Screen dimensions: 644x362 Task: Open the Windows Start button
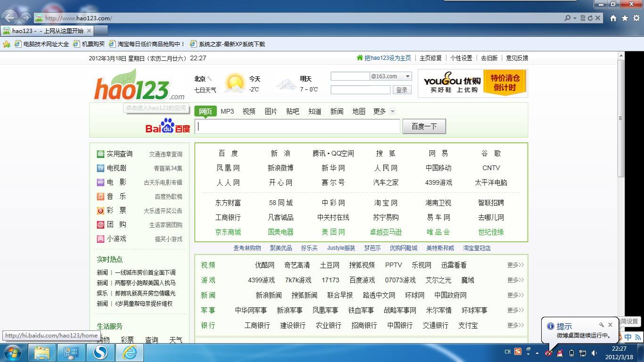(x=12, y=352)
